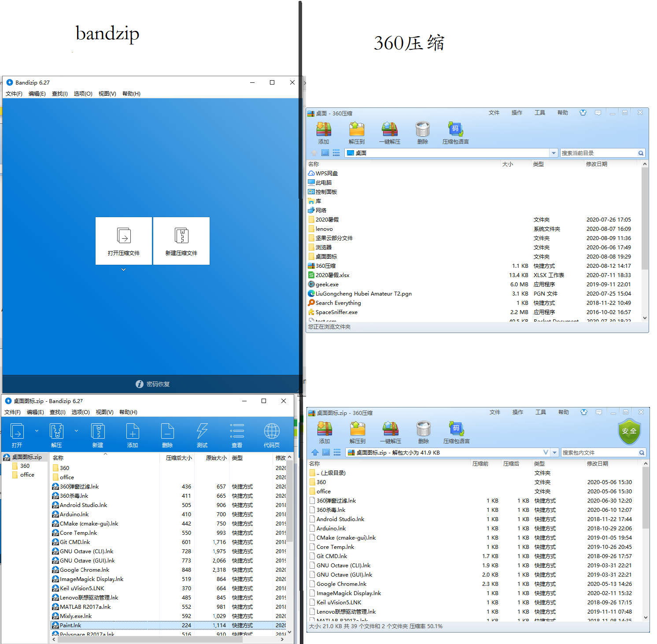The height and width of the screenshot is (644, 657).
Task: Select Paint.lnk row in Bandizip list
Action: (168, 625)
